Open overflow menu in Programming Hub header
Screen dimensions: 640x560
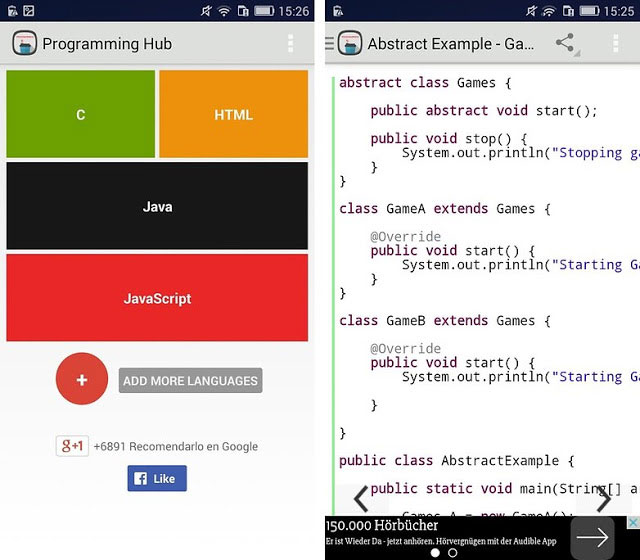(291, 43)
